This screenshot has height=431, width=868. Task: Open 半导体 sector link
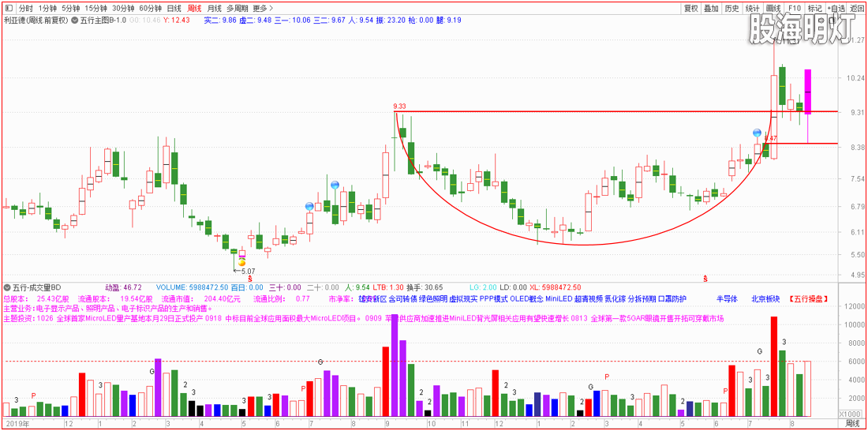(728, 299)
